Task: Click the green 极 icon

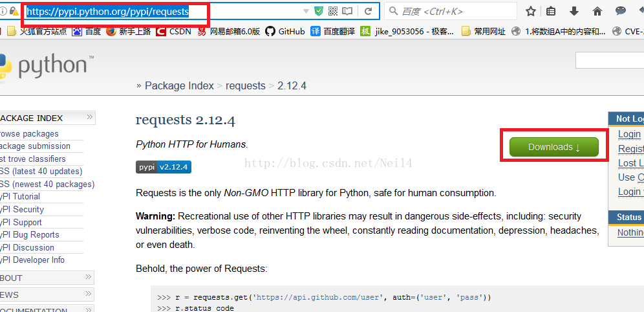Action: (x=365, y=31)
